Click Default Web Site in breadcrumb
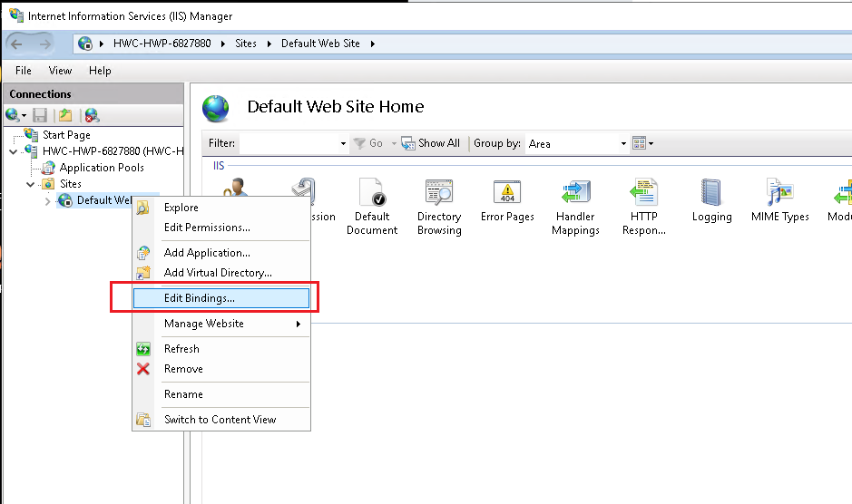This screenshot has width=852, height=504. pyautogui.click(x=320, y=44)
